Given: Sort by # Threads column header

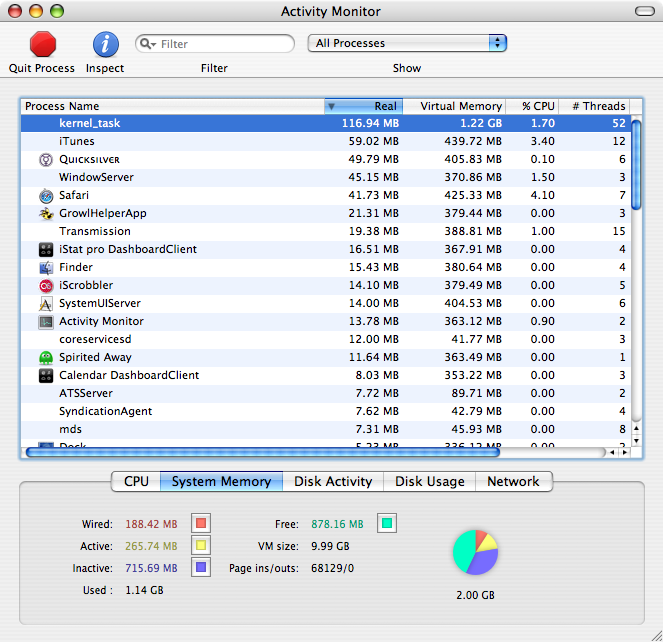Looking at the screenshot, I should (594, 106).
